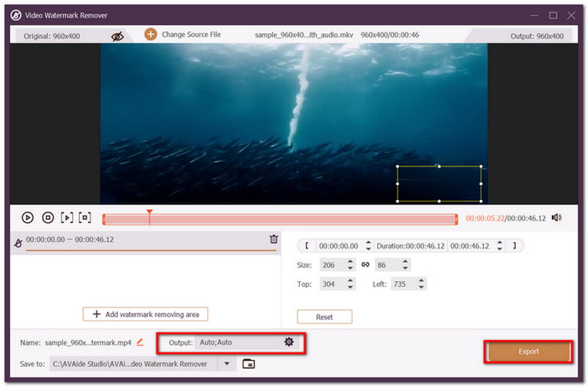Stop the video playback
This screenshot has width=588, height=387.
48,218
